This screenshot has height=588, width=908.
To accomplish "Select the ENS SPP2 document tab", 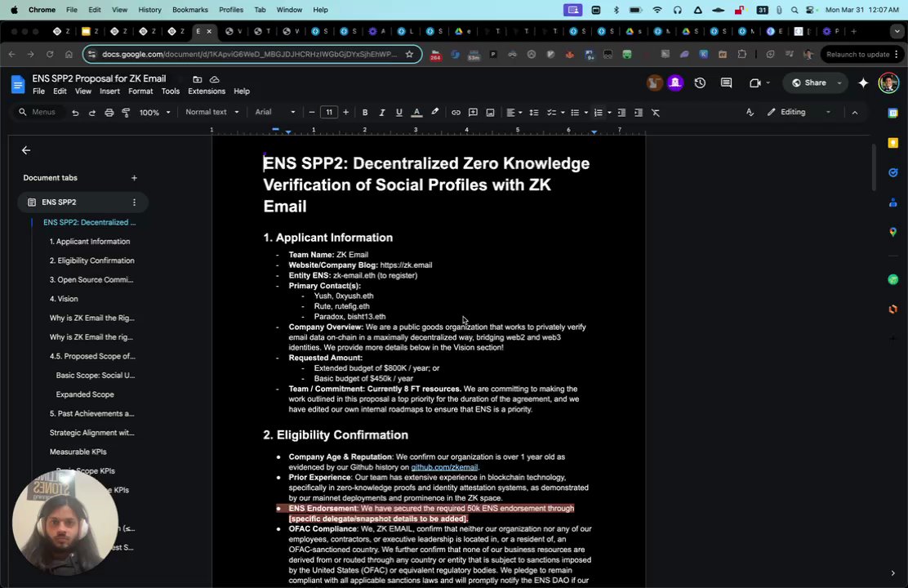I will click(x=82, y=203).
